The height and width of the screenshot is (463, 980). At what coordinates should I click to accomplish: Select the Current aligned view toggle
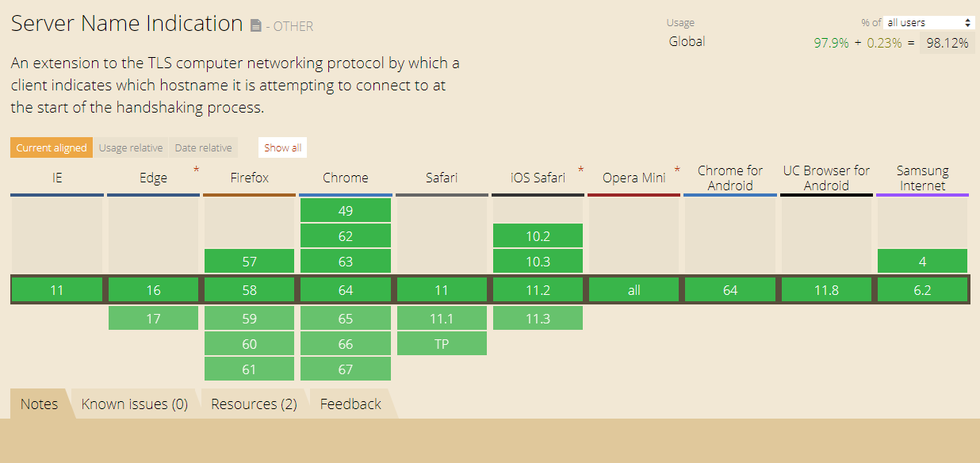coord(52,147)
